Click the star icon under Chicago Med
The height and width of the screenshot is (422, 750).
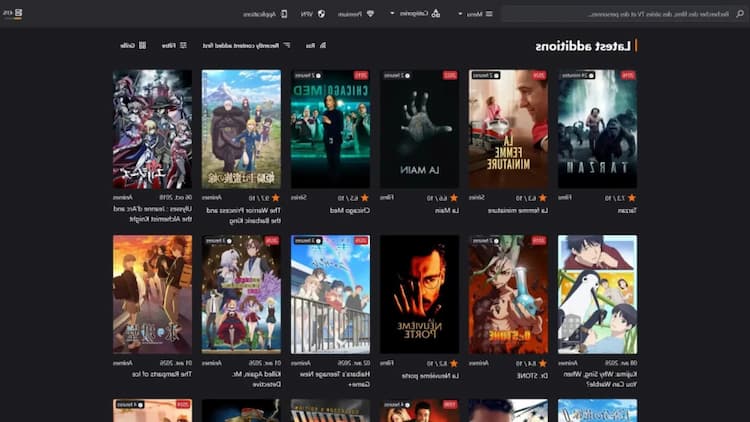pyautogui.click(x=365, y=198)
